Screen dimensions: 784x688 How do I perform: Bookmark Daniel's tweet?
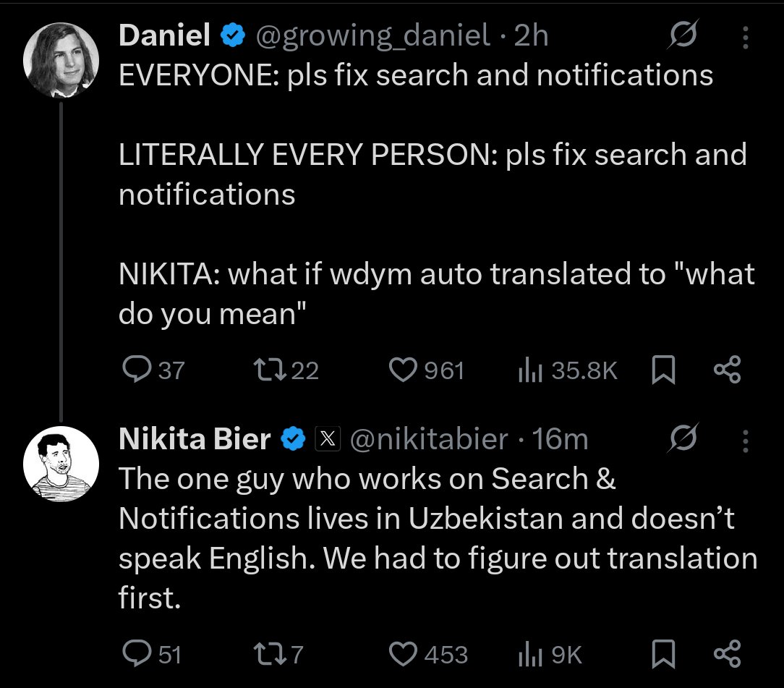pos(662,370)
